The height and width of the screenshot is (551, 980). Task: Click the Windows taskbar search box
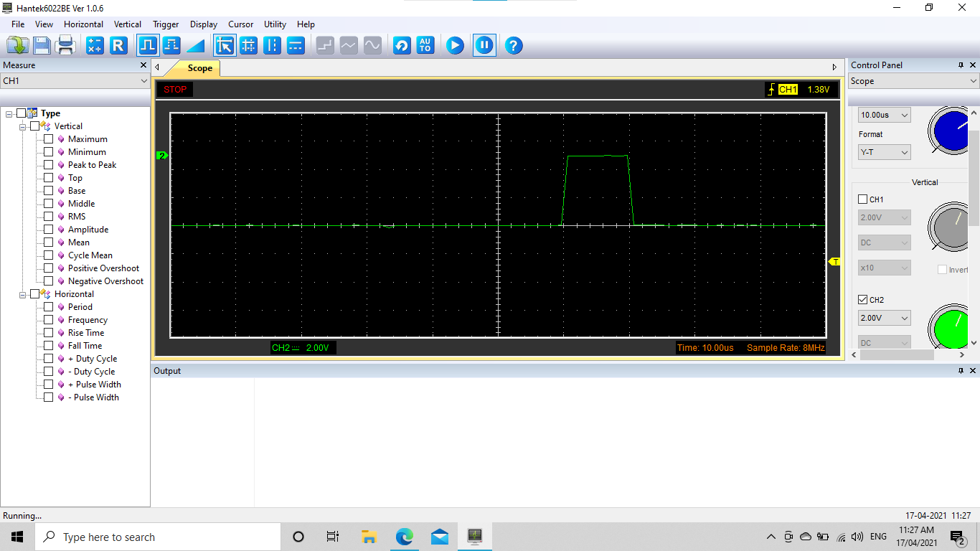click(x=158, y=537)
